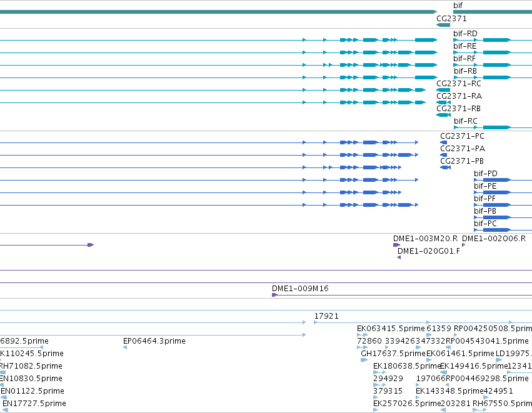Click the EK143348.5prime label
The height and width of the screenshot is (413, 532).
coord(449,391)
